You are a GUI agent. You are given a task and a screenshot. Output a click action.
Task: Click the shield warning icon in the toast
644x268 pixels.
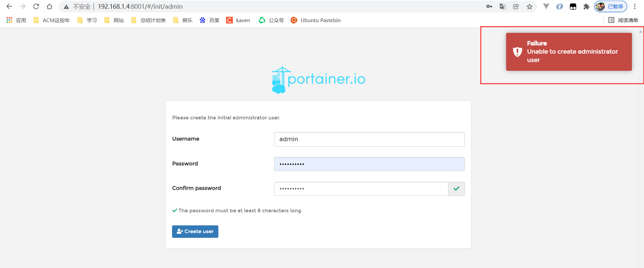click(517, 52)
